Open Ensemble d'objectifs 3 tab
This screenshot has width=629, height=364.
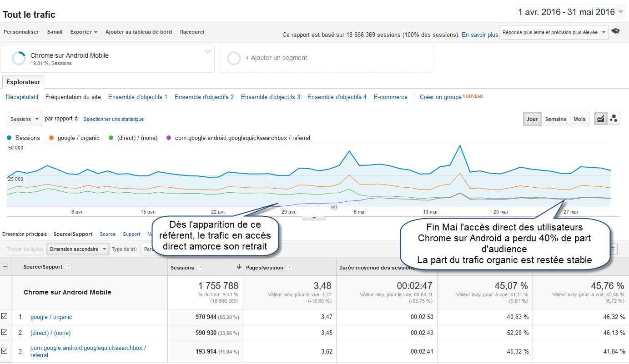(x=271, y=97)
